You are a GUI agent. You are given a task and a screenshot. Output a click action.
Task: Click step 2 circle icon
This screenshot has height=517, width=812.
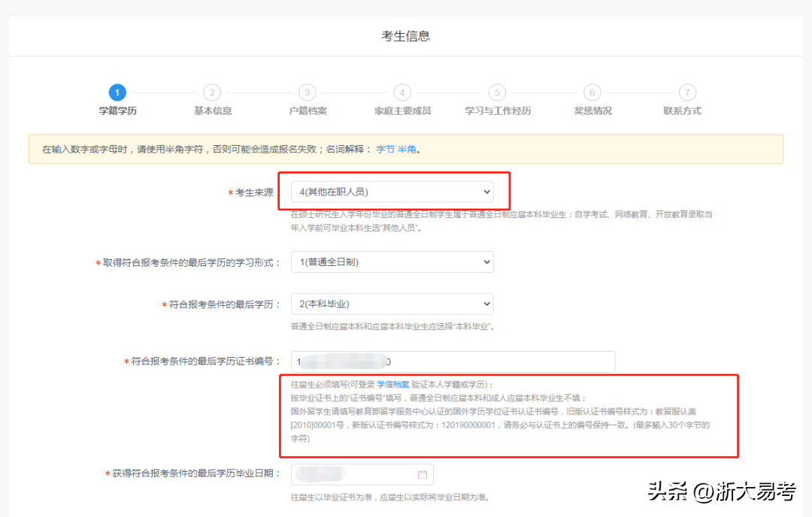point(212,92)
